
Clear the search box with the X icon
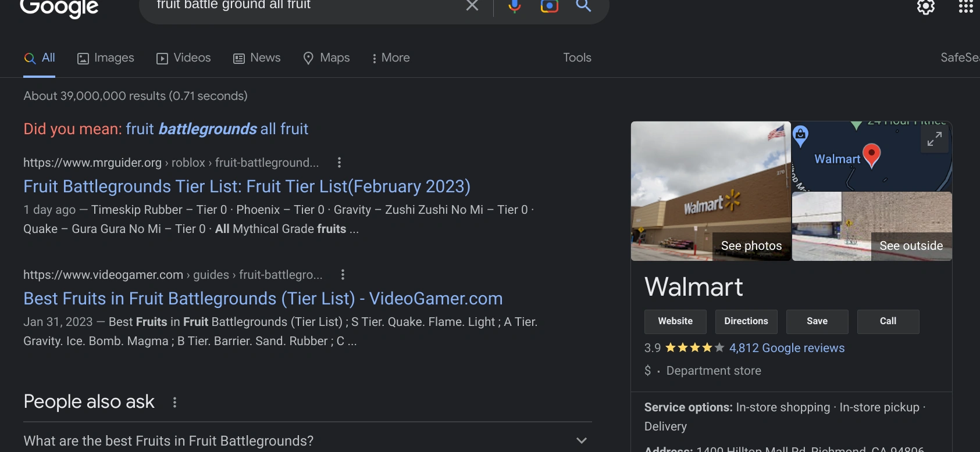click(472, 6)
